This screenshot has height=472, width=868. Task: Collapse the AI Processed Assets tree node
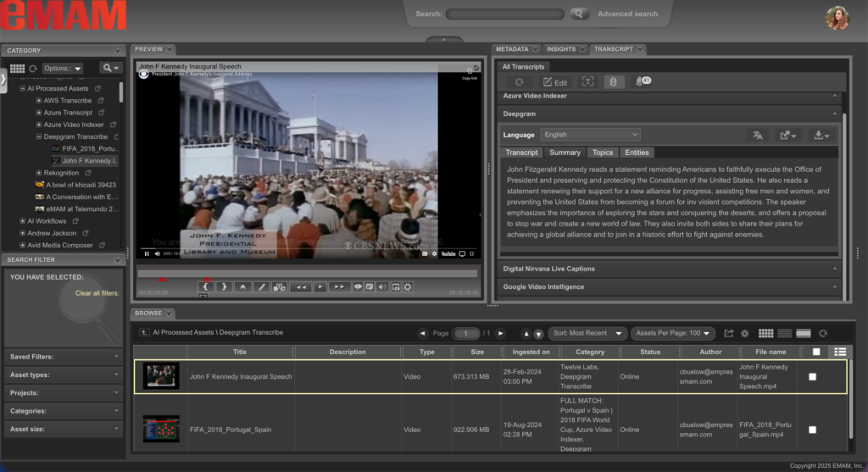22,88
